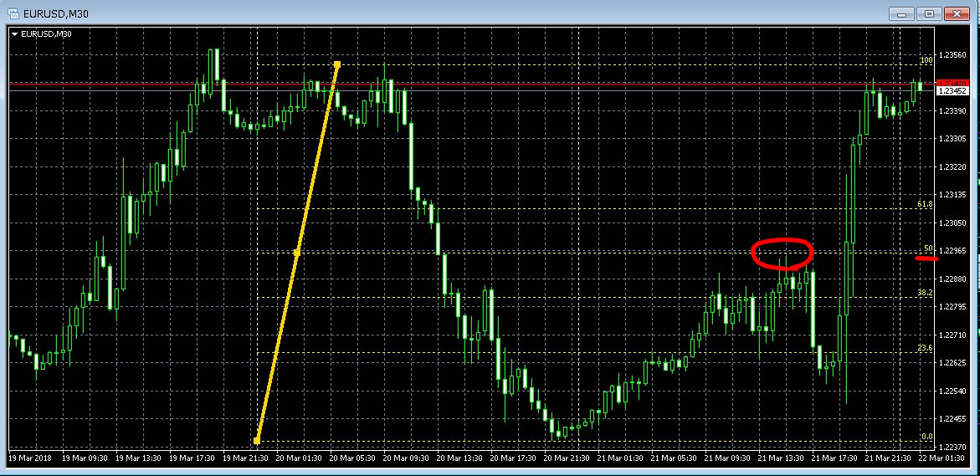
Task: Click the Fibonacci 23.6 level label
Action: 925,348
